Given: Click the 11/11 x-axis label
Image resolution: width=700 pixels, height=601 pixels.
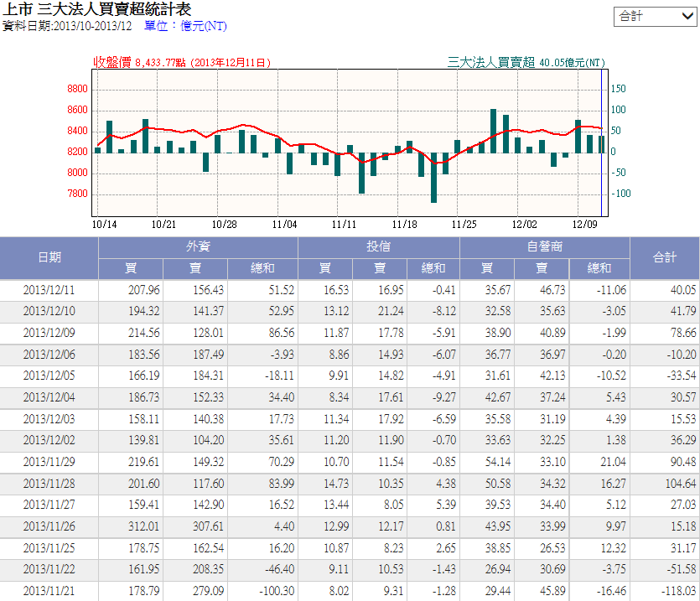Looking at the screenshot, I should (344, 225).
